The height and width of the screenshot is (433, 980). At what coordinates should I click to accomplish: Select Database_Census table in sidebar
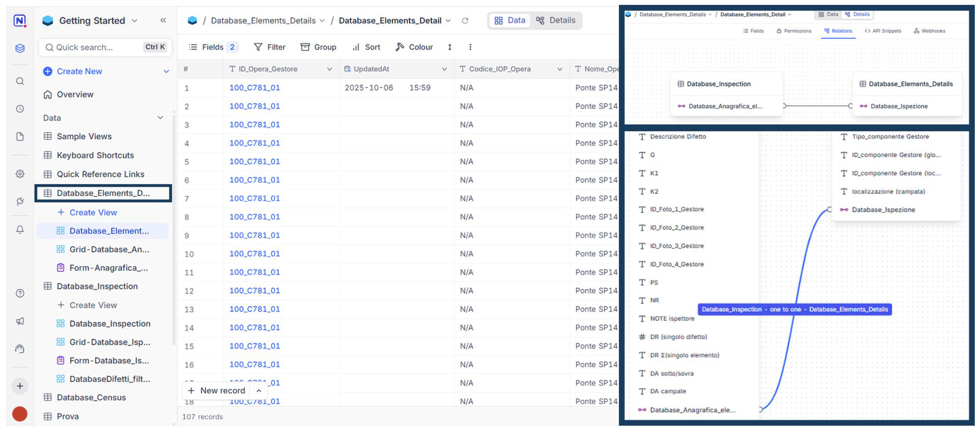click(x=91, y=398)
